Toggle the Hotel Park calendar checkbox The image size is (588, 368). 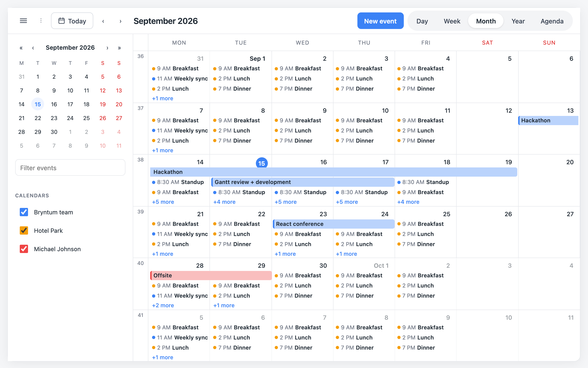[x=24, y=230]
